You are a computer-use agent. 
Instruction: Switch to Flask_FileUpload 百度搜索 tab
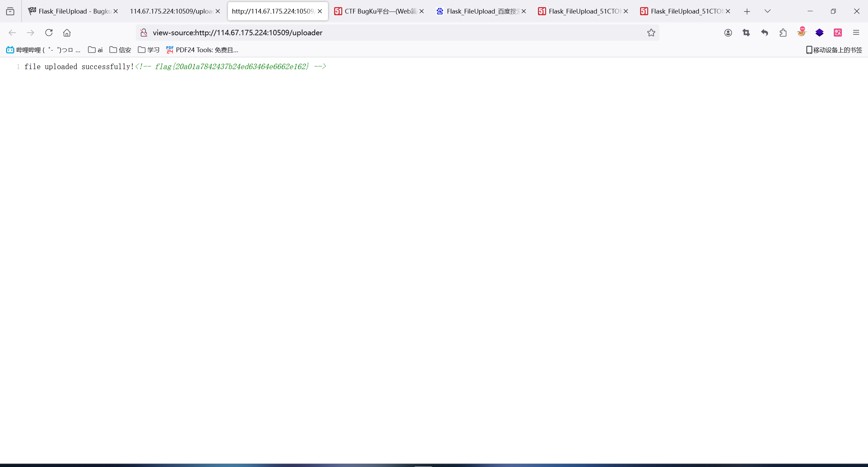click(x=481, y=11)
